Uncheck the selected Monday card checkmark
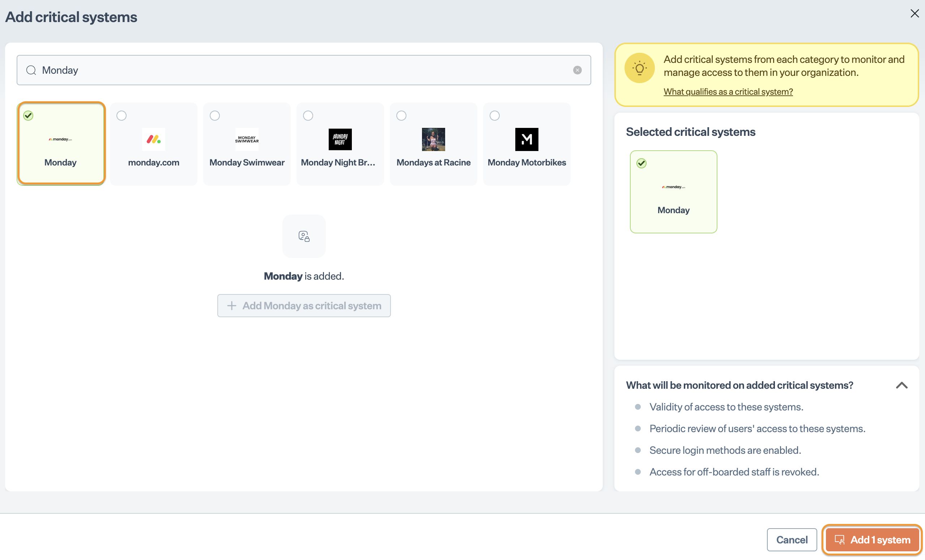This screenshot has width=925, height=560. point(29,116)
